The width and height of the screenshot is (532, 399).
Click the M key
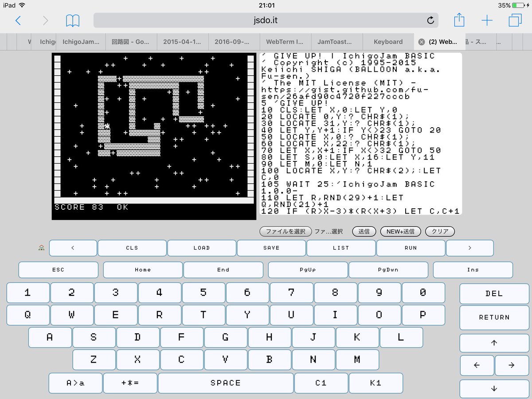pyautogui.click(x=357, y=360)
